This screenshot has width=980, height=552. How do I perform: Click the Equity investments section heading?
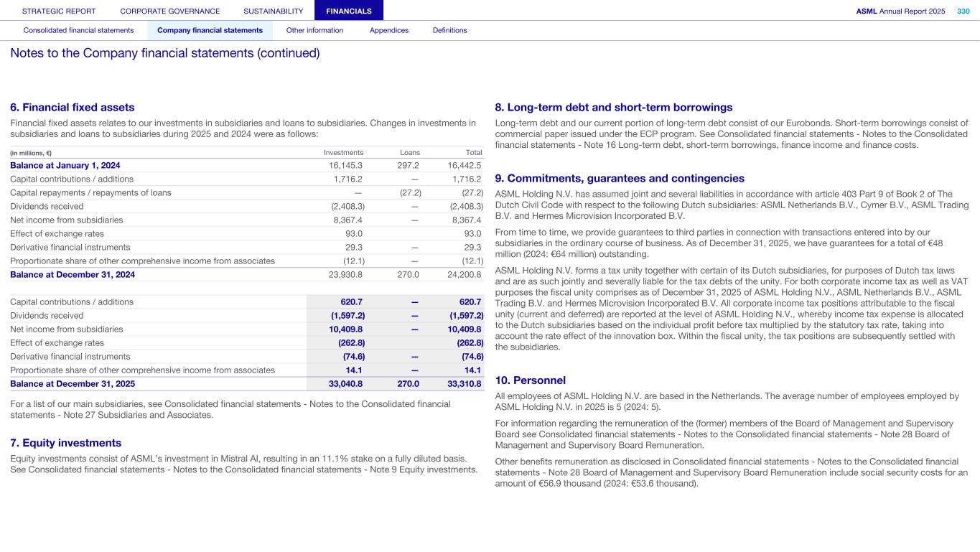[x=66, y=443]
